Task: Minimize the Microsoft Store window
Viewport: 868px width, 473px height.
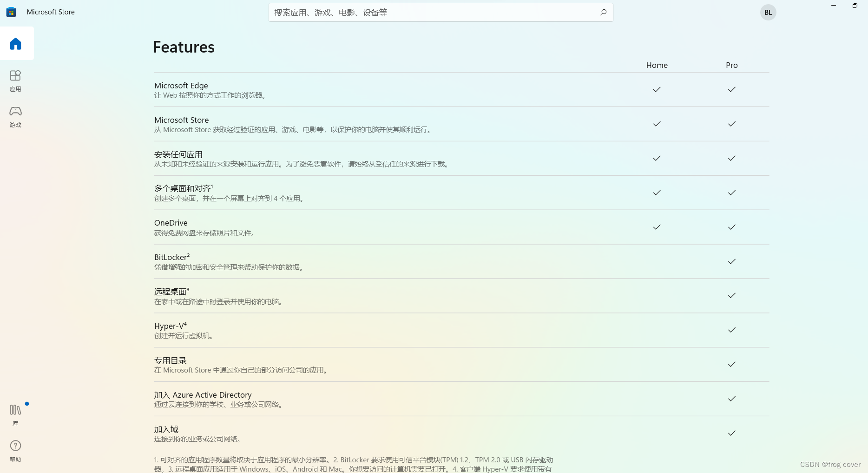Action: coord(834,6)
